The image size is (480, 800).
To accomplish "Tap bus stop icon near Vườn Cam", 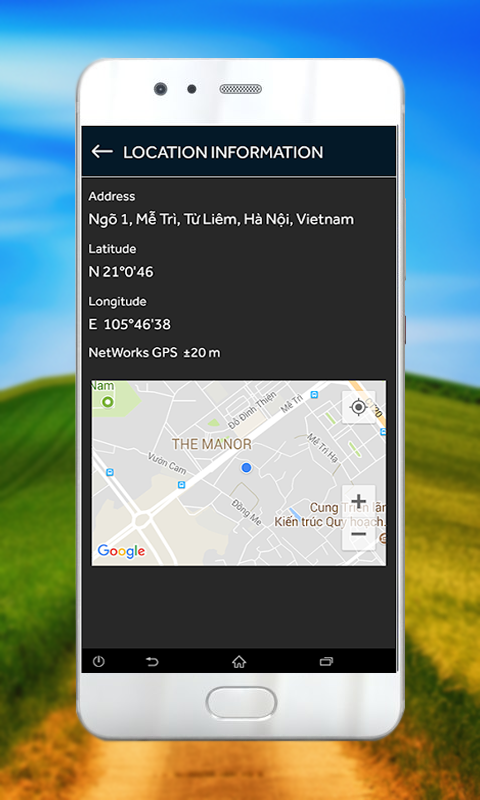I will (182, 485).
